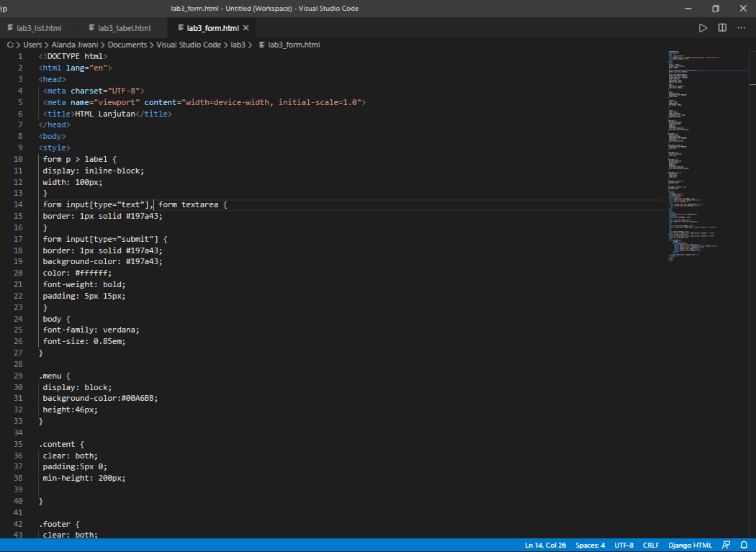This screenshot has height=552, width=756.
Task: Split the editor to the right
Action: tap(722, 28)
